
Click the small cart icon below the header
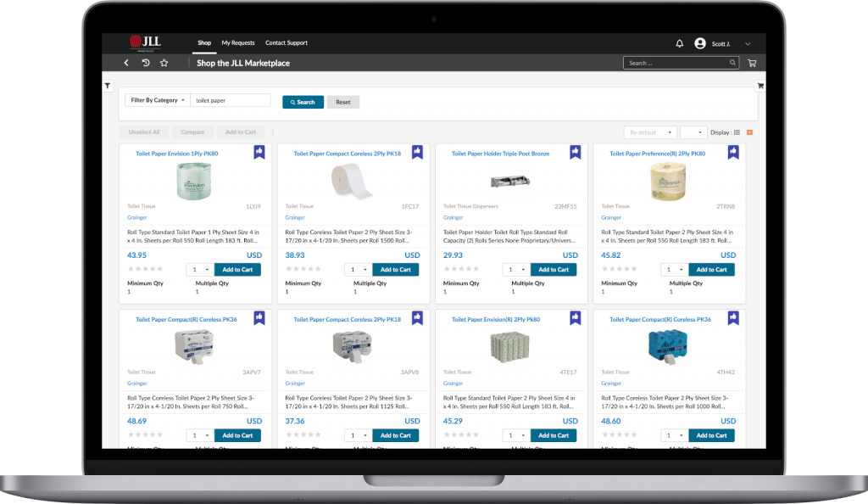coord(760,86)
